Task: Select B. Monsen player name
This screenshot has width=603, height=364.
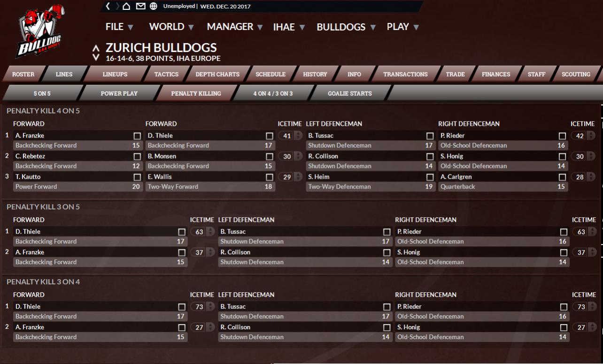Action: [162, 156]
